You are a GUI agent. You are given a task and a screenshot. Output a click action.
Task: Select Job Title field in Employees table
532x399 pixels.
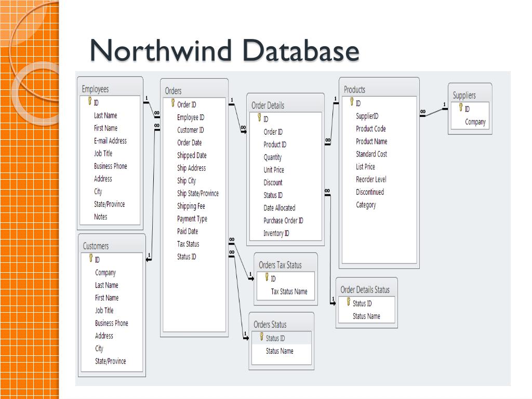click(x=103, y=153)
